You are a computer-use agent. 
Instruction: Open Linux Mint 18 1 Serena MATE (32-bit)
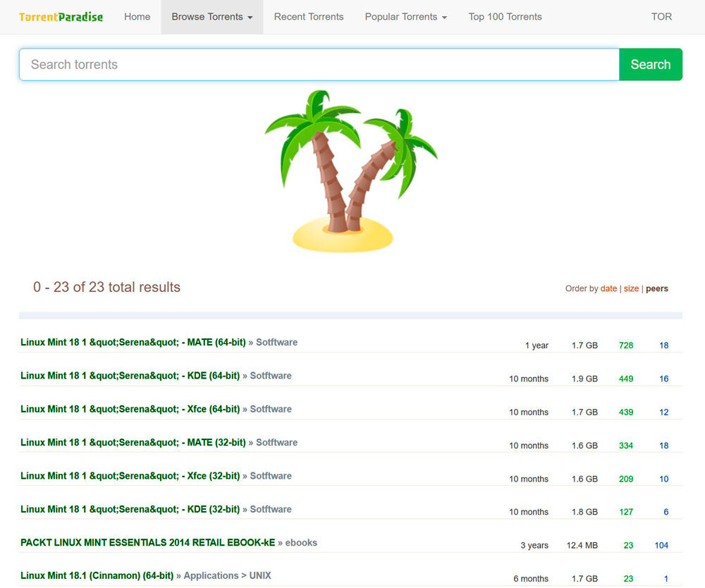133,442
